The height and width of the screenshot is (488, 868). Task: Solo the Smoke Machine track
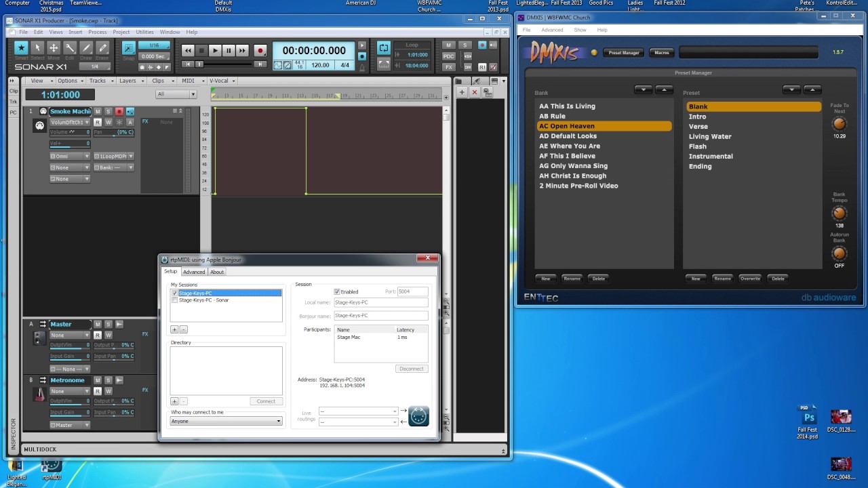pyautogui.click(x=108, y=111)
